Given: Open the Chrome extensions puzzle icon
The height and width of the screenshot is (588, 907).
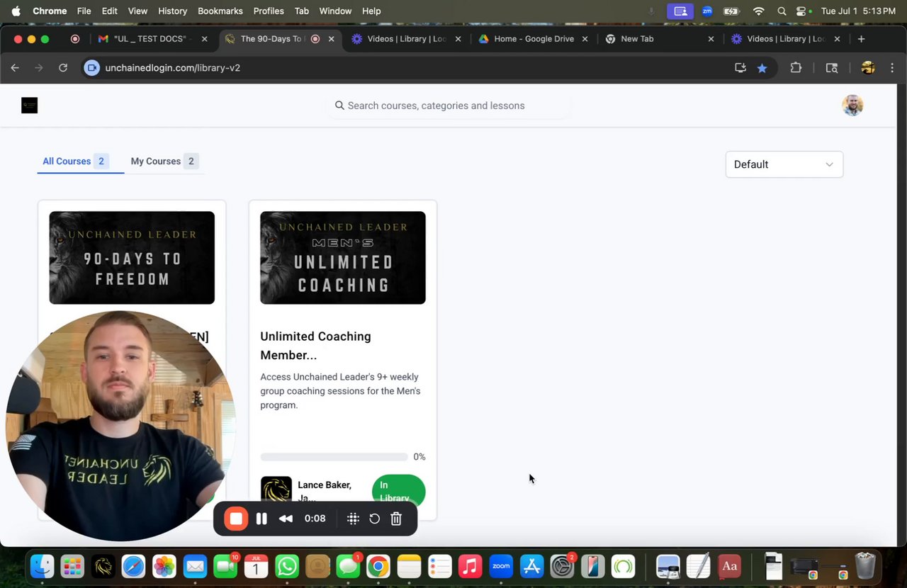Looking at the screenshot, I should (796, 68).
